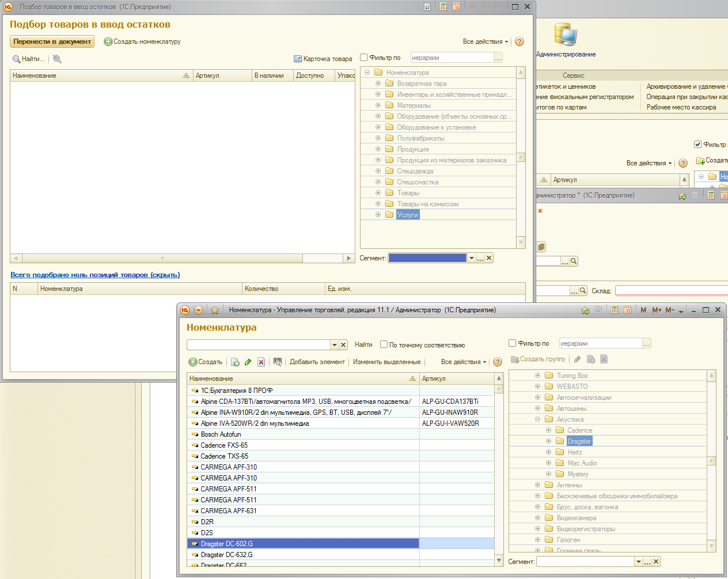This screenshot has height=579, width=728.
Task: Sort by Наименование column in Номенклатура
Action: coord(303,379)
